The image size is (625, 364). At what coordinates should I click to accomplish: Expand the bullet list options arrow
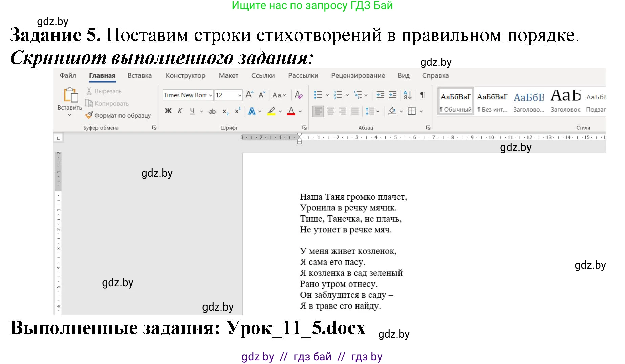(327, 95)
